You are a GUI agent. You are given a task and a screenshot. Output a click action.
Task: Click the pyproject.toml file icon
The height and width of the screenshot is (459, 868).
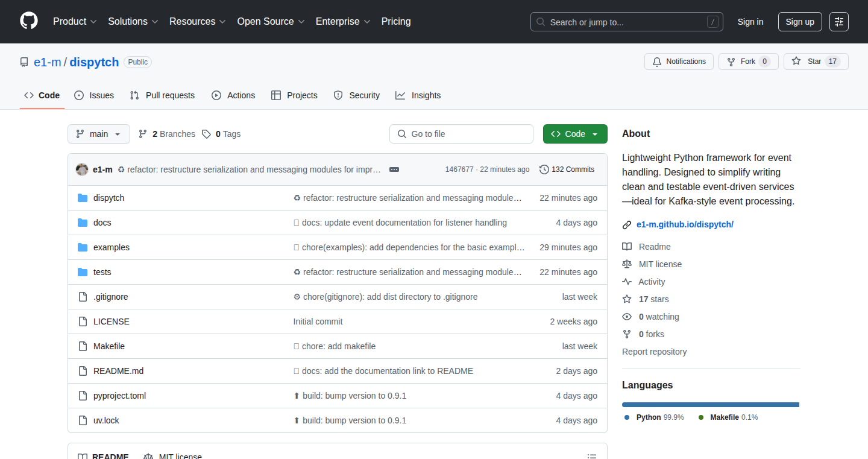tap(83, 396)
